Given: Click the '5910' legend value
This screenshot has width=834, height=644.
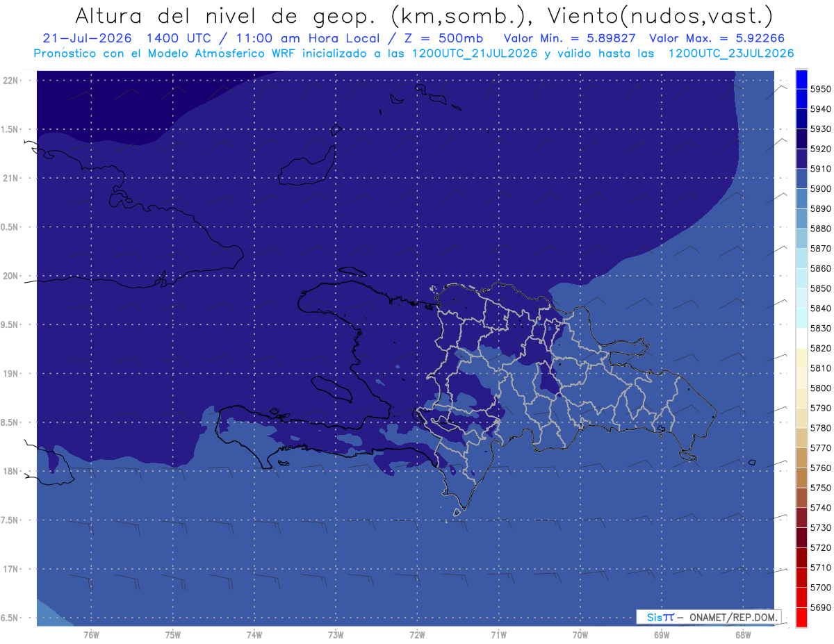Looking at the screenshot, I should [x=820, y=169].
